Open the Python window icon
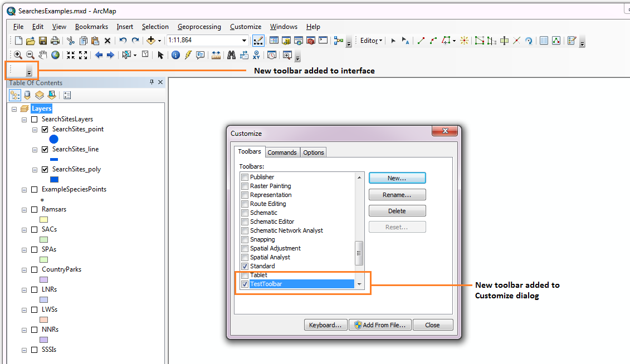The width and height of the screenshot is (630, 364). pyautogui.click(x=323, y=40)
